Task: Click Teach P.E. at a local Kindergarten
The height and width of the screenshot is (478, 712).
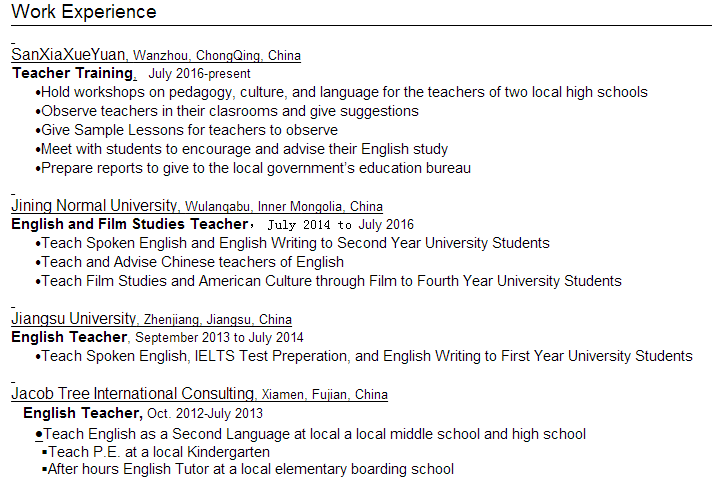Action: pos(159,452)
